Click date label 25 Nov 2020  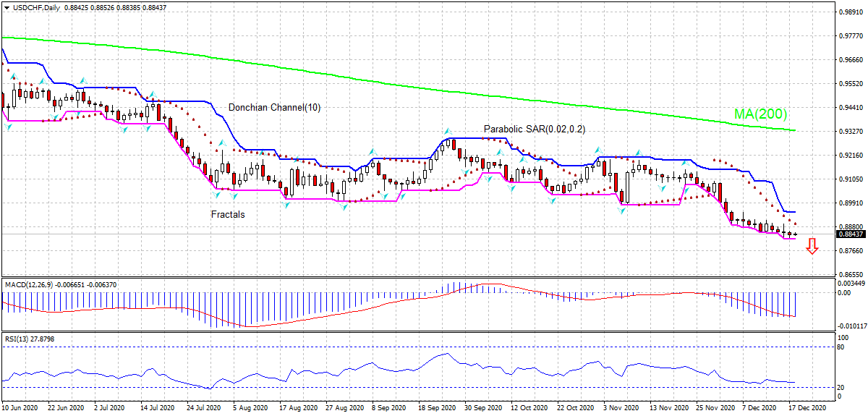pyautogui.click(x=715, y=407)
